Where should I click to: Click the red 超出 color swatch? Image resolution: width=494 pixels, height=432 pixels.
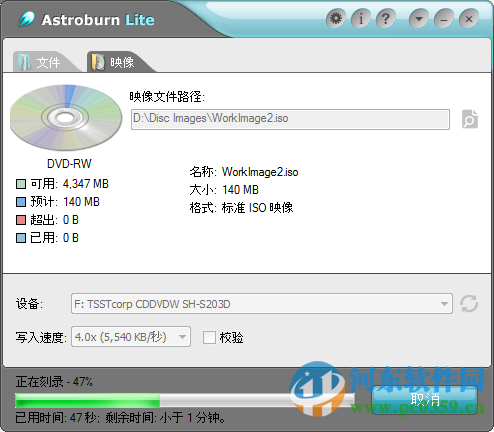(x=21, y=220)
